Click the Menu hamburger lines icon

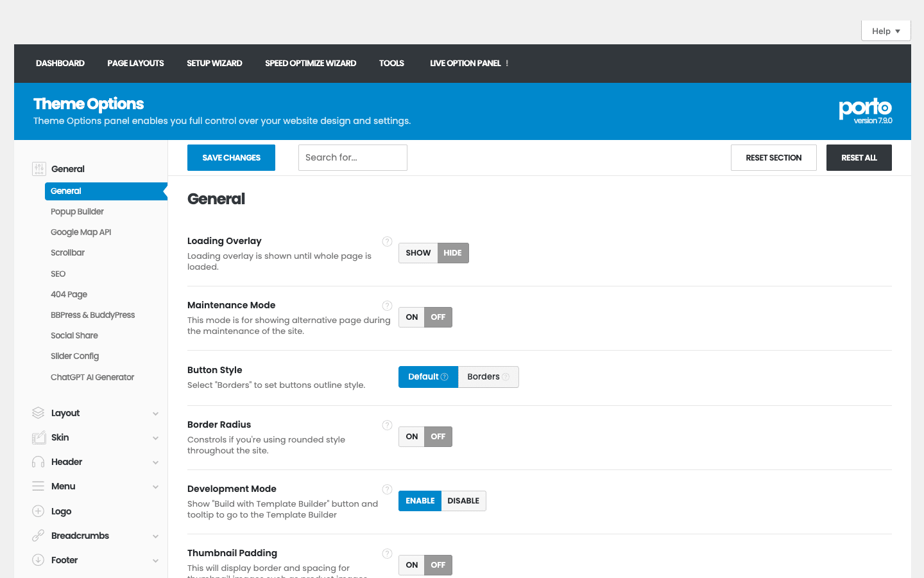point(38,486)
